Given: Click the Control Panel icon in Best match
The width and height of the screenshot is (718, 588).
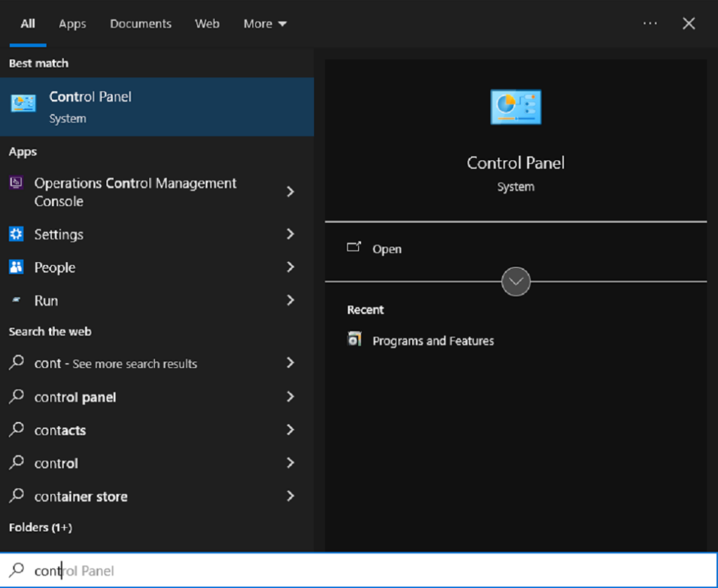Looking at the screenshot, I should click(x=23, y=104).
